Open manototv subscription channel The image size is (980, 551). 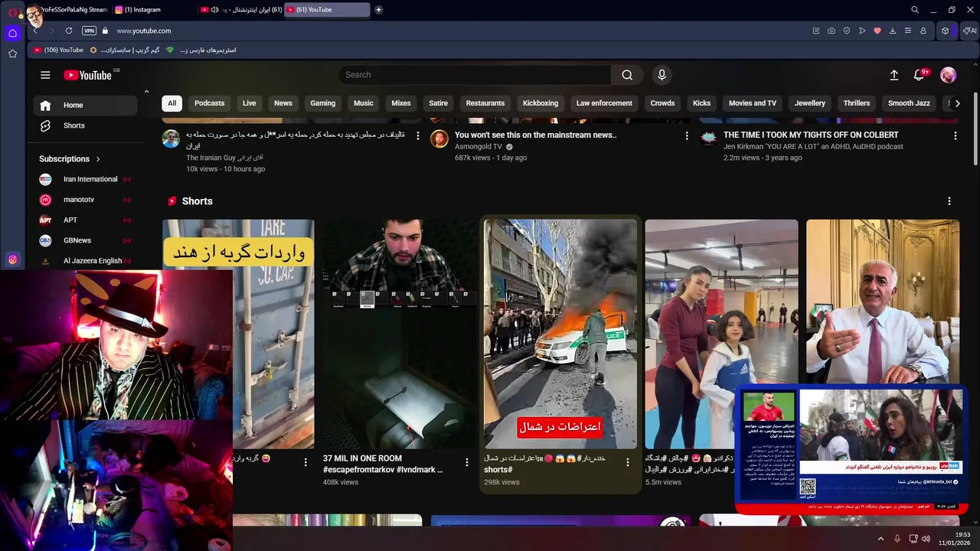point(84,200)
